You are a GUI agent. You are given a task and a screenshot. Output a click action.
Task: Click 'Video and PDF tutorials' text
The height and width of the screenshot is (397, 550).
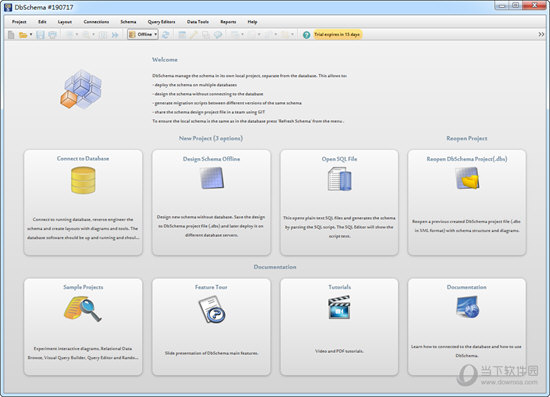339,351
